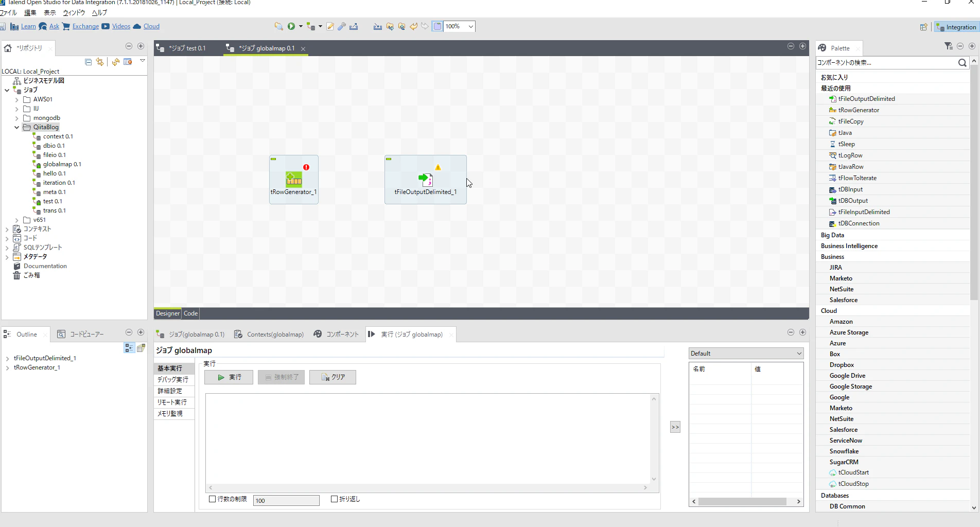Expand the mongodb folder
This screenshot has height=527, width=980.
point(16,118)
